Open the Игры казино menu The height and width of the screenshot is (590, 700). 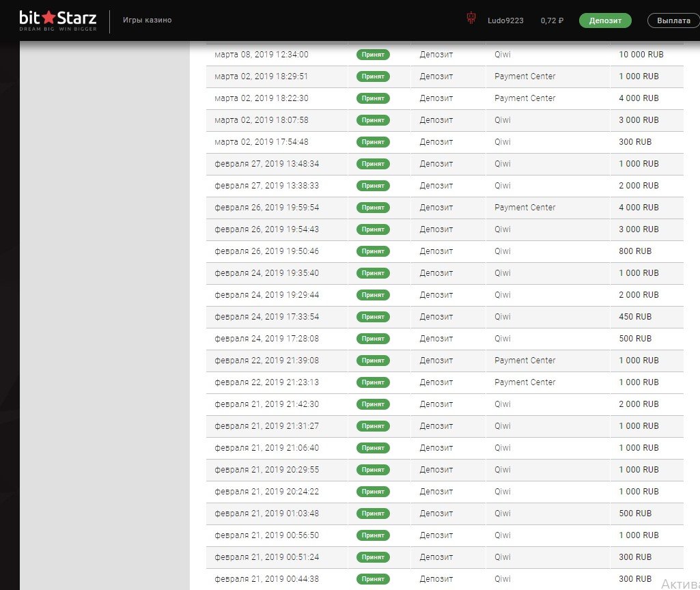(148, 20)
